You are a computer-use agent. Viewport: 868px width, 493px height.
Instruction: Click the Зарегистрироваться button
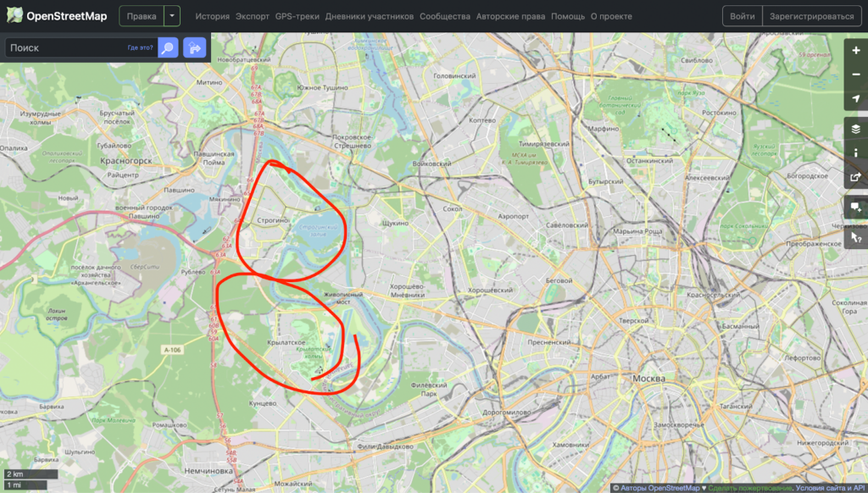[811, 16]
